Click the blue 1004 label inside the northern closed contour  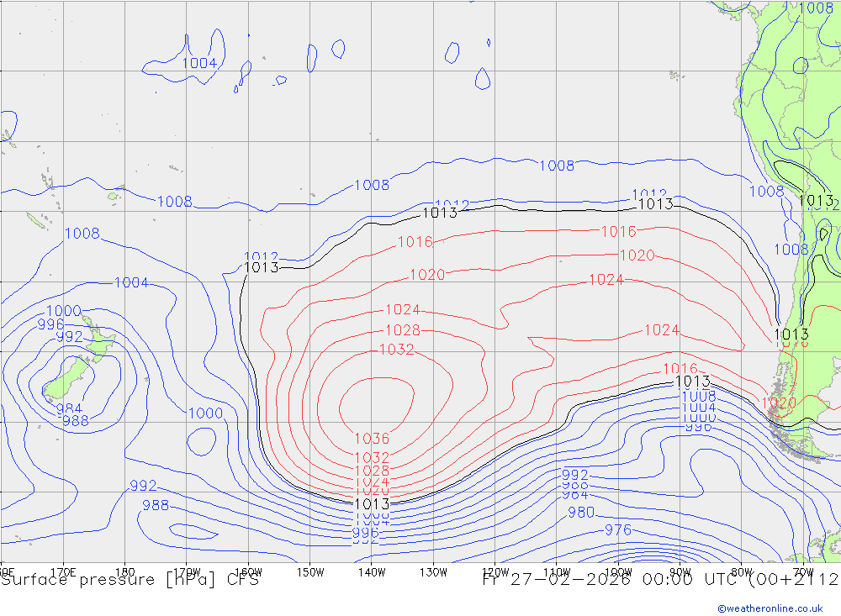click(199, 63)
